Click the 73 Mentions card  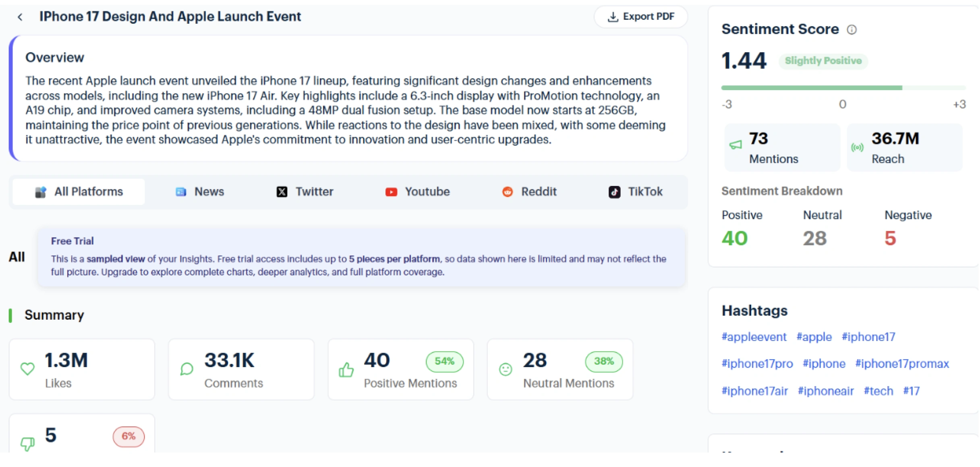782,148
